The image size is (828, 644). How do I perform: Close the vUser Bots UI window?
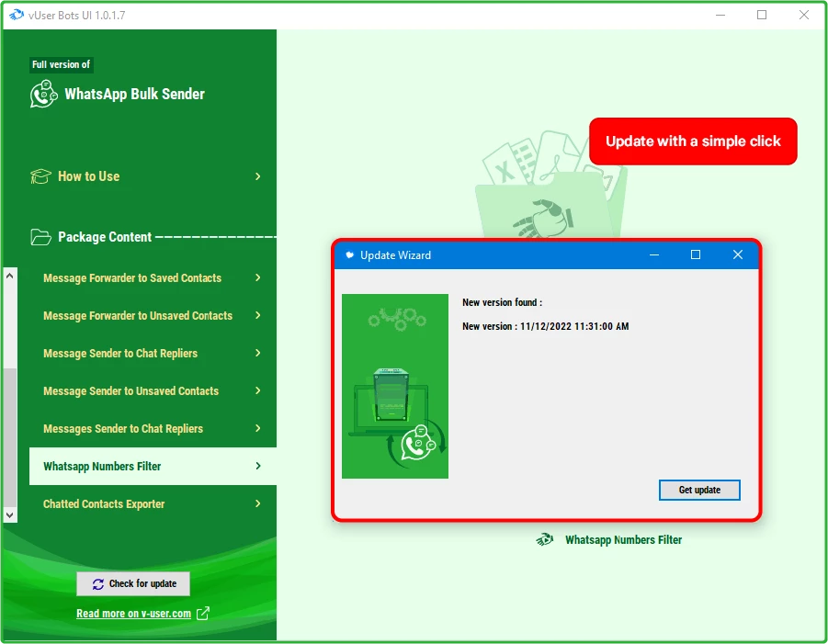(804, 15)
